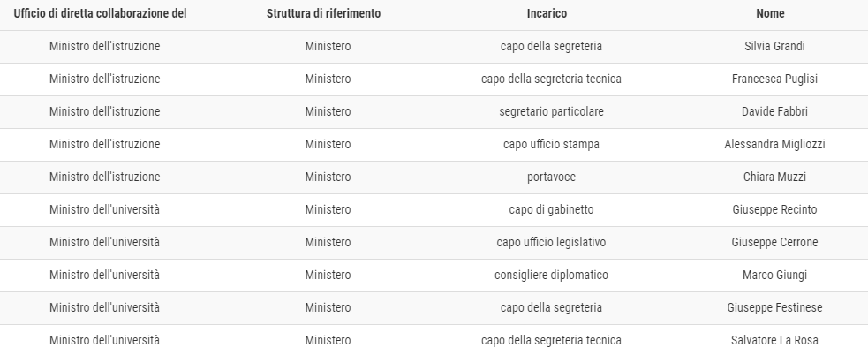Select the Salvatore La Rosa name

coord(774,340)
